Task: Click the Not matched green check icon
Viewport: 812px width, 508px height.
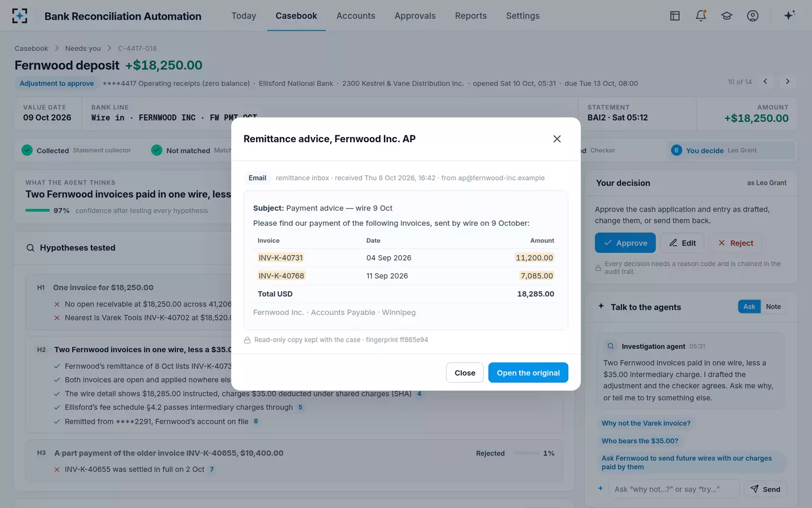Action: tap(157, 150)
